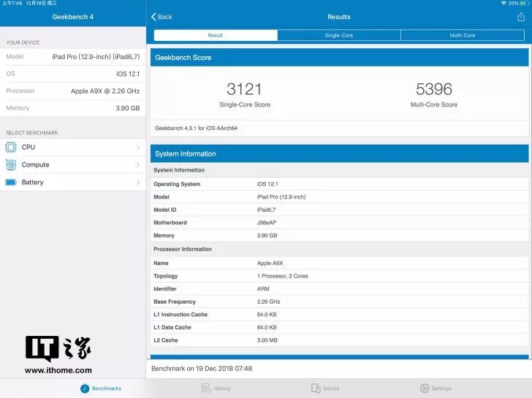
Task: Go back using the Back chevron
Action: pyautogui.click(x=153, y=17)
